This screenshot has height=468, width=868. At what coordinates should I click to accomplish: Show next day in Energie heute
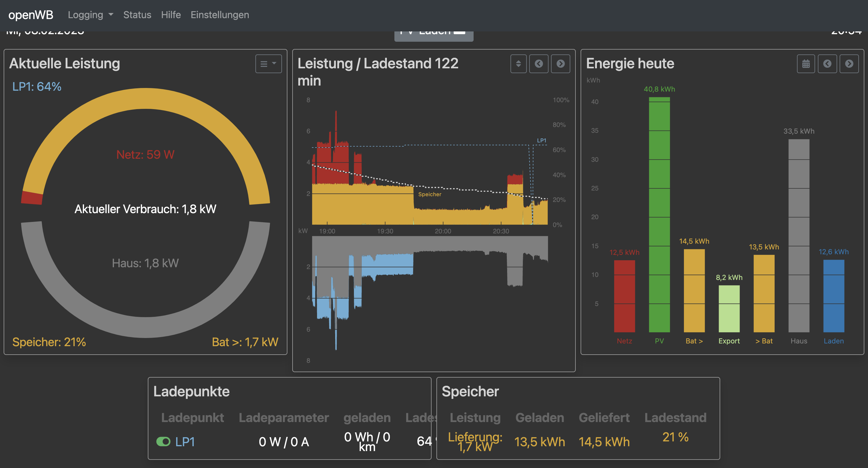pyautogui.click(x=849, y=64)
